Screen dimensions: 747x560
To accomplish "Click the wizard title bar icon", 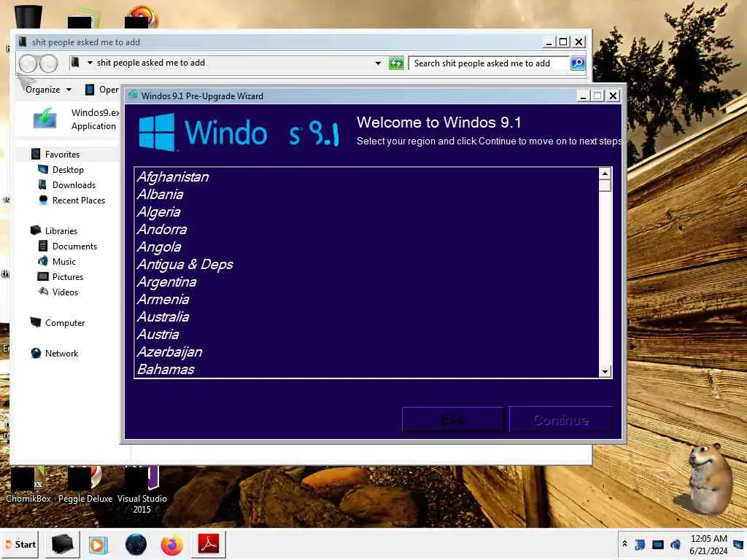I will pos(133,95).
